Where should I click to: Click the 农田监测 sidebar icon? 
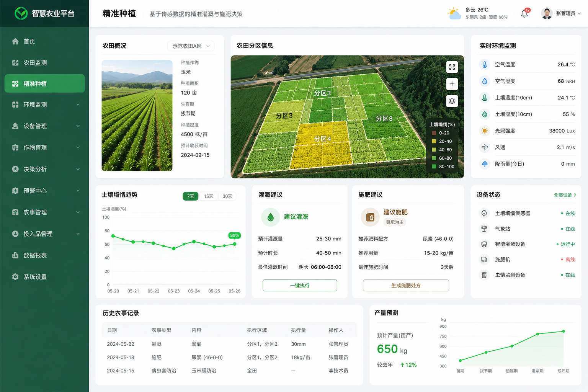[x=15, y=63]
